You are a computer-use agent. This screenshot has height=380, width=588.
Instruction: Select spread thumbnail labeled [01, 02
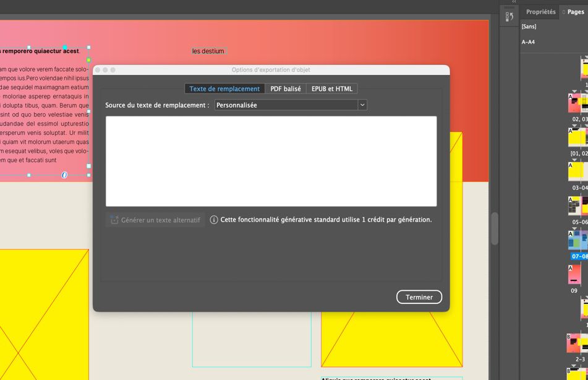click(x=578, y=137)
